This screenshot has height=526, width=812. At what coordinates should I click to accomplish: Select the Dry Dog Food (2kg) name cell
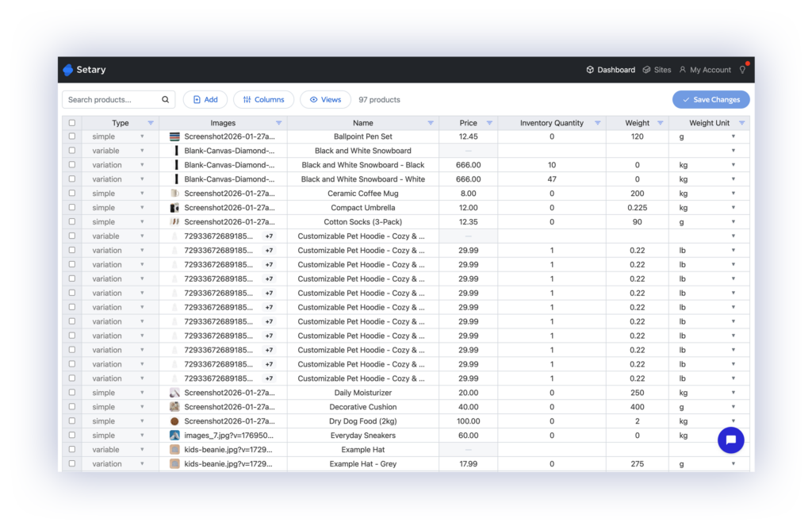363,421
